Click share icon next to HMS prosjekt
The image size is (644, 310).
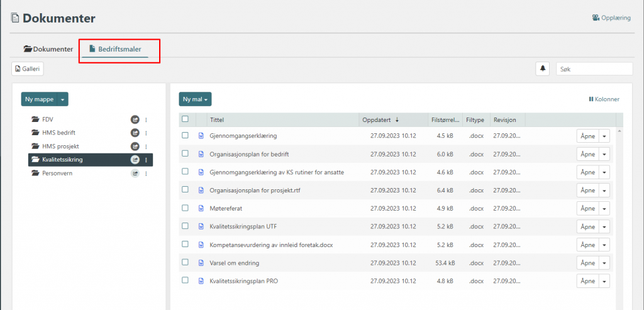pos(135,147)
